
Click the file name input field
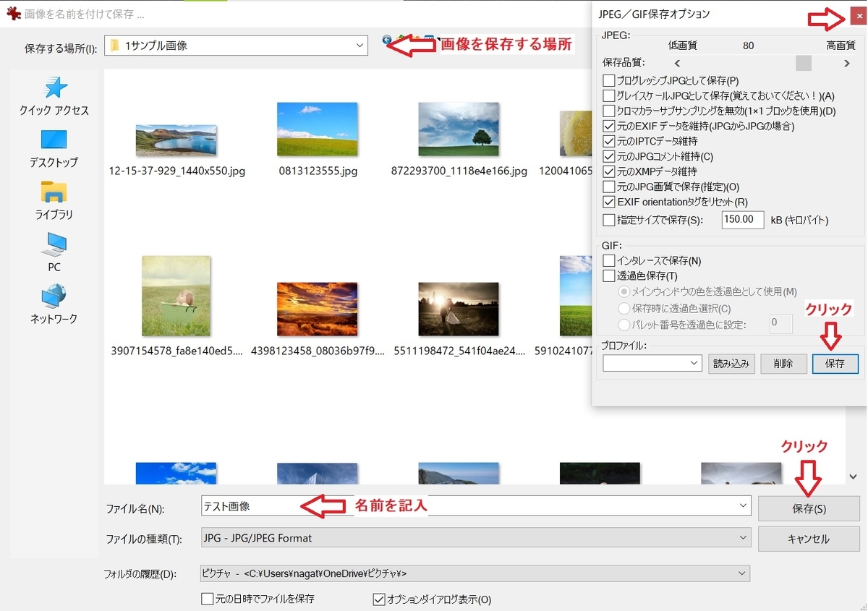coord(475,506)
